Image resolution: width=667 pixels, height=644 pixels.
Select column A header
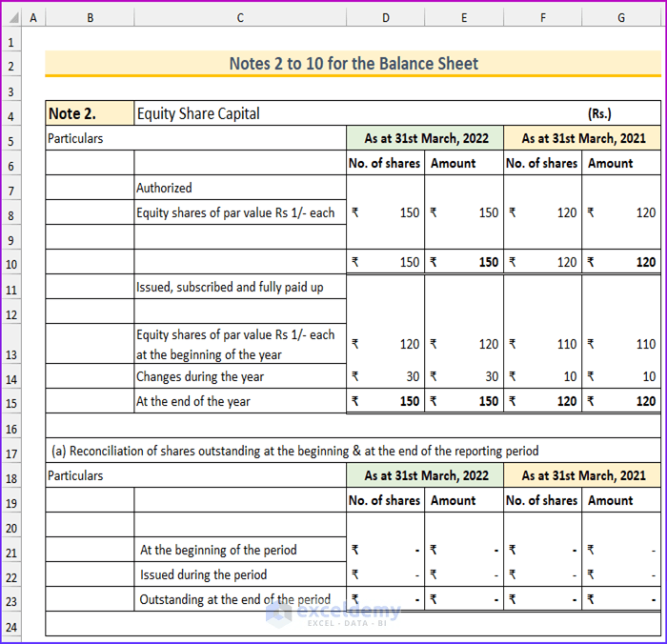click(33, 18)
